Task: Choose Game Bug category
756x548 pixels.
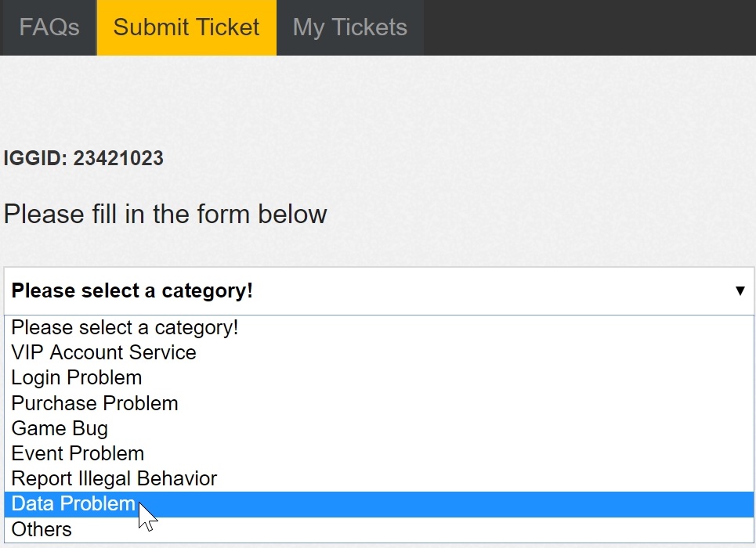Action: click(379, 428)
